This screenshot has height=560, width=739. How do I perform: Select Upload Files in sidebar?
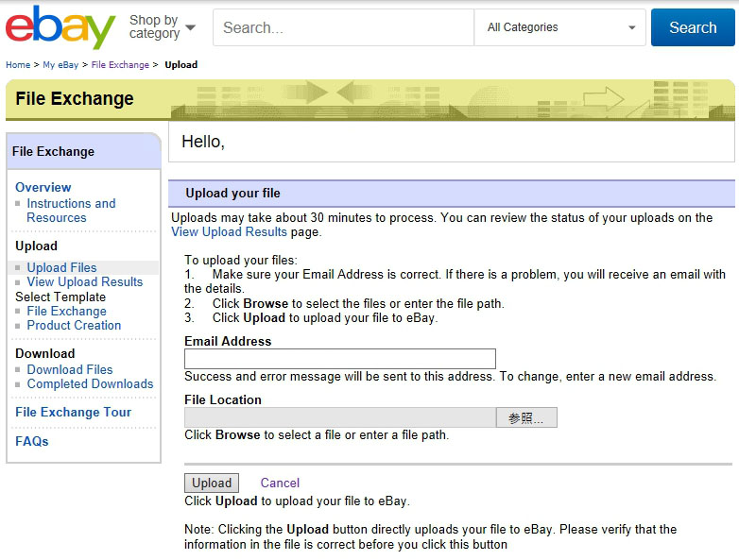click(x=61, y=267)
